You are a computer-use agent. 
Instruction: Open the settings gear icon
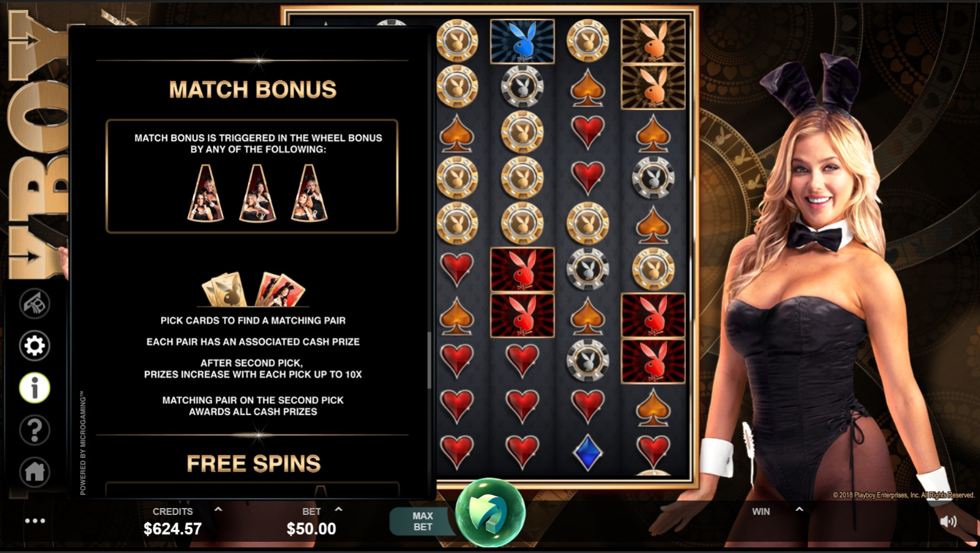(34, 345)
